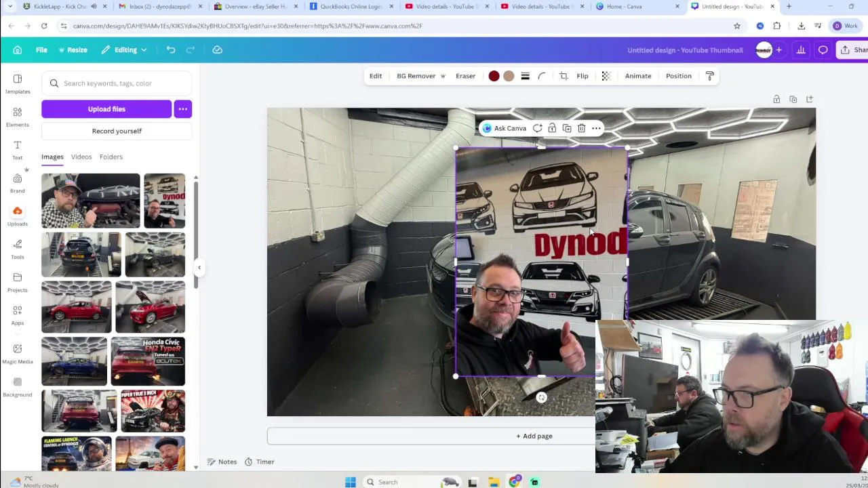The image size is (868, 488).
Task: Duplicate the page icon above canvas
Action: click(793, 100)
